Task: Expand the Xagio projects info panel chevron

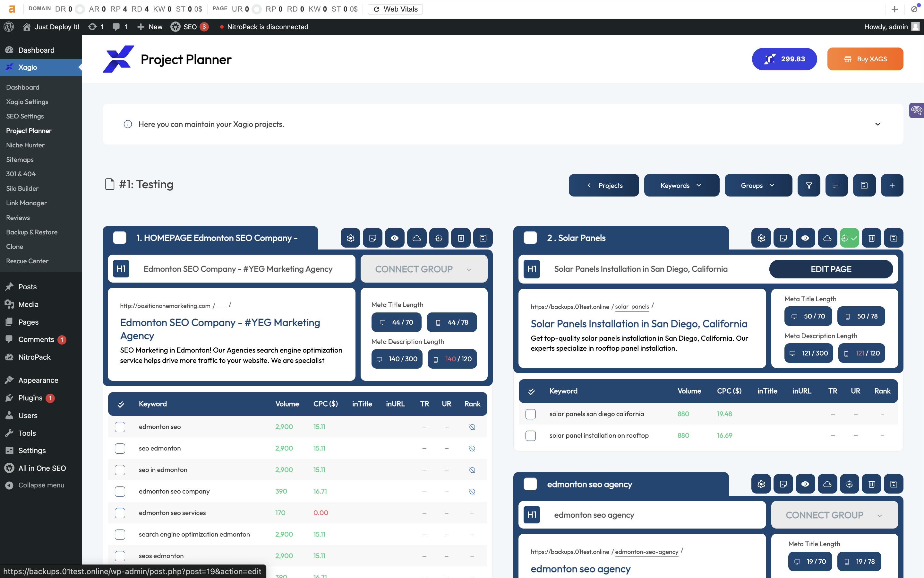Action: tap(877, 124)
